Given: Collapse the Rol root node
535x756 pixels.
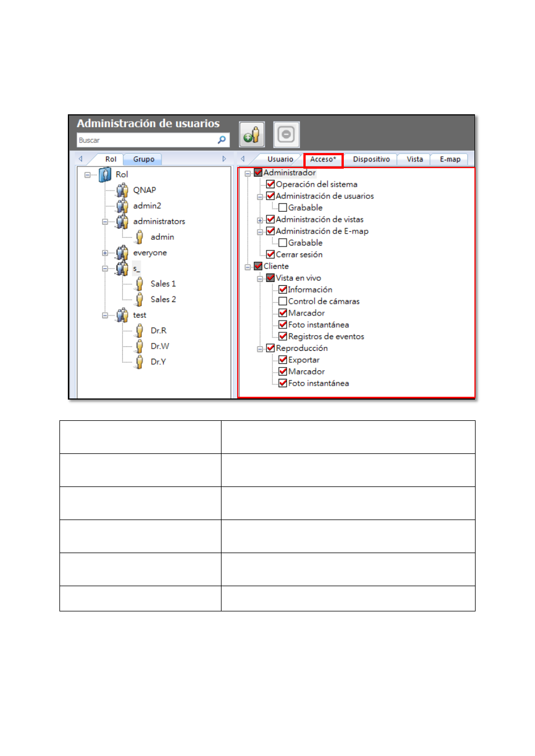Looking at the screenshot, I should pos(87,175).
